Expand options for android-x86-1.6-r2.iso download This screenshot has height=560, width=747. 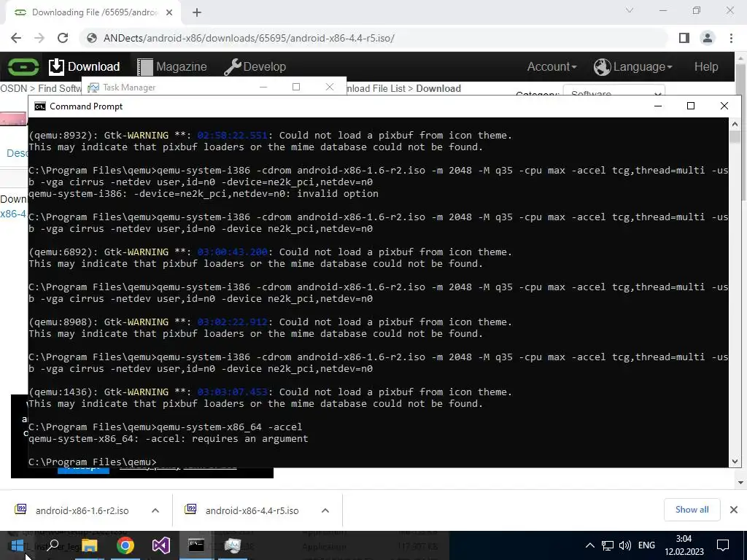click(155, 510)
